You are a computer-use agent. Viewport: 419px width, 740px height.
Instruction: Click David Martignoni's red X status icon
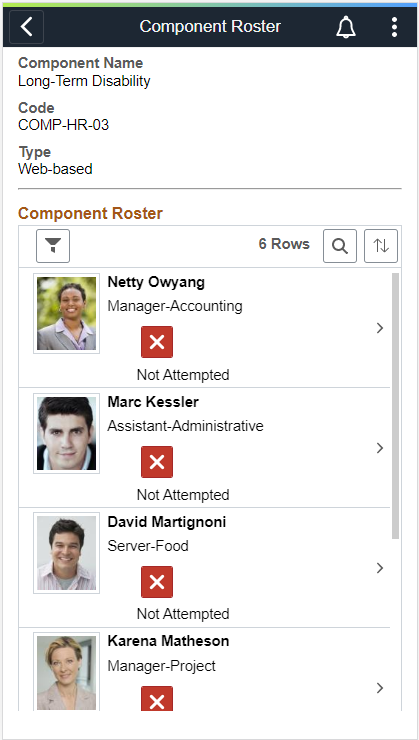tap(157, 582)
